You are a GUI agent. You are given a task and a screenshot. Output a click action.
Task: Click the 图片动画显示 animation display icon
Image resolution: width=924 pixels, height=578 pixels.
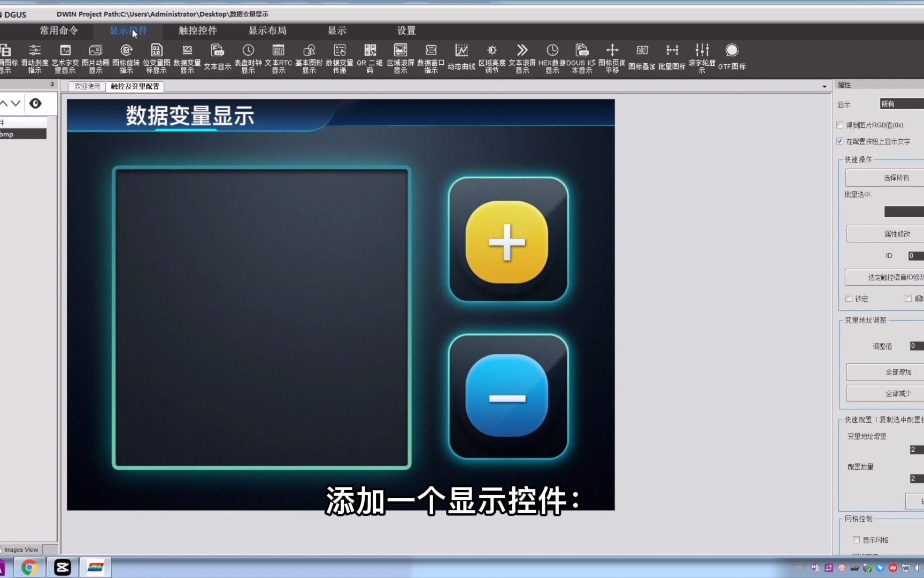[96, 57]
